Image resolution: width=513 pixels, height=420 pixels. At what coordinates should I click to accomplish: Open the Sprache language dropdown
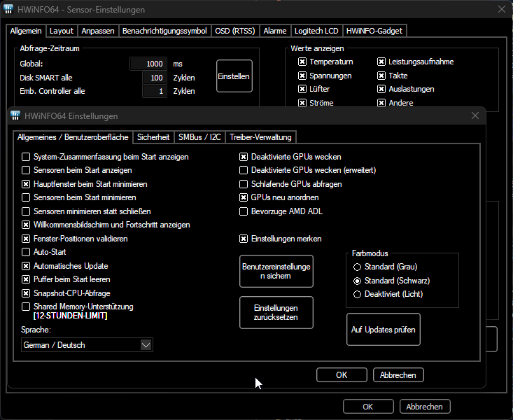coord(87,345)
